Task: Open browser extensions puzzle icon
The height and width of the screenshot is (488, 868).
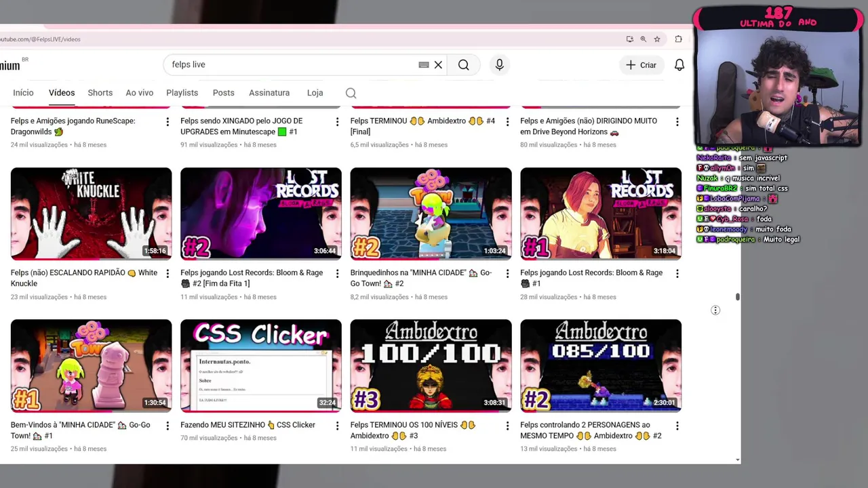Action: [x=678, y=39]
